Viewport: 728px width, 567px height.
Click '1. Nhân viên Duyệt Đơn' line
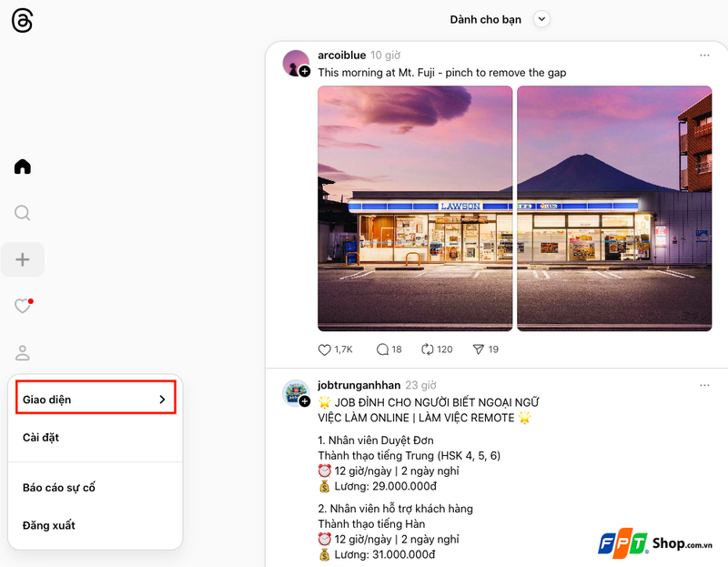tap(376, 440)
